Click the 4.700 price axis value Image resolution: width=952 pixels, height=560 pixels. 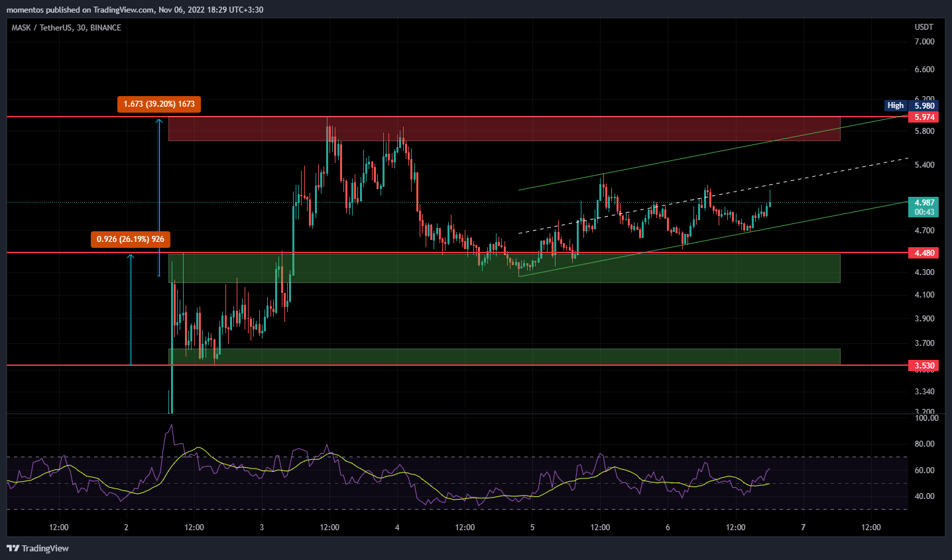coord(924,231)
